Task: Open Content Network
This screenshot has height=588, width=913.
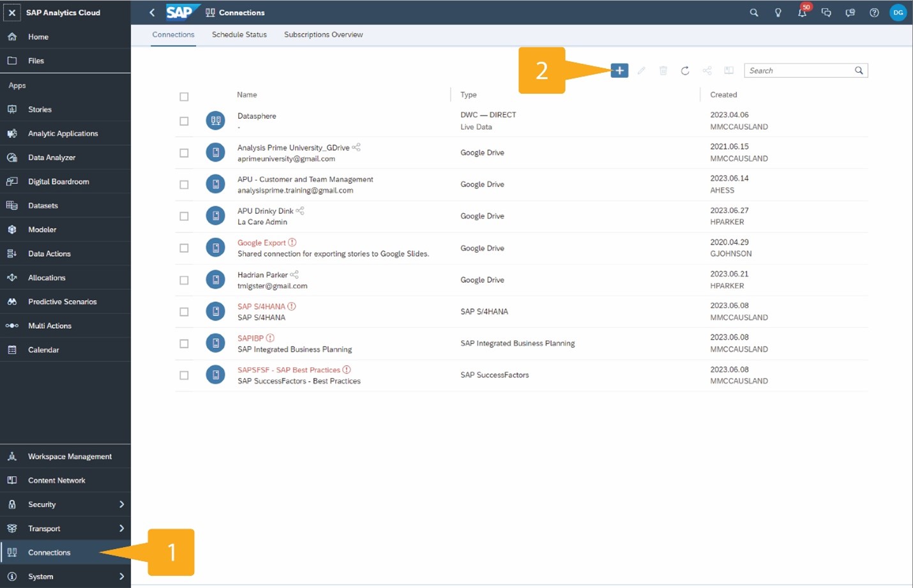Action: [56, 480]
